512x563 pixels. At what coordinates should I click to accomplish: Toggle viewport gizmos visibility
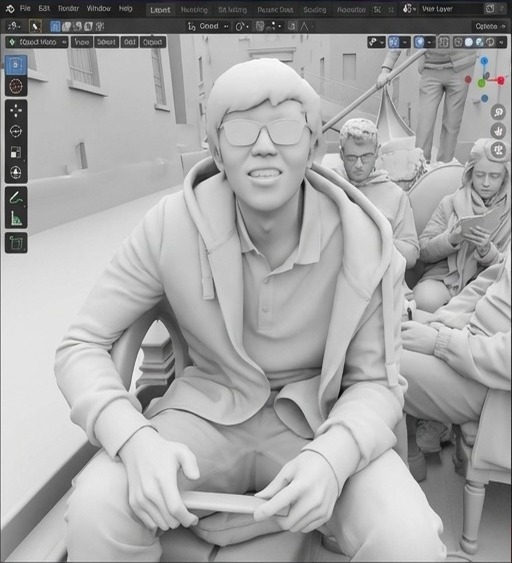coord(394,42)
